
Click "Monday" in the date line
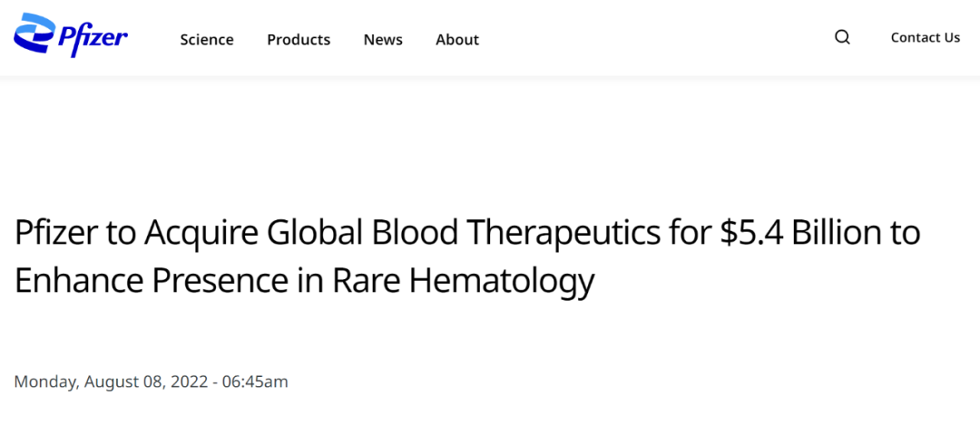(46, 382)
